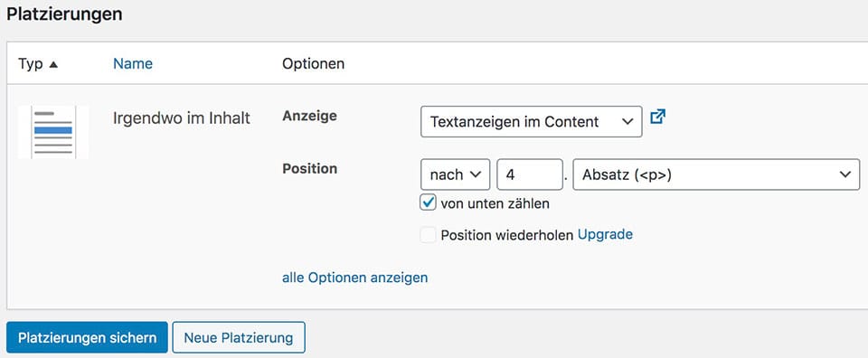The width and height of the screenshot is (868, 358).
Task: Click the Platzierungen heading
Action: (64, 14)
